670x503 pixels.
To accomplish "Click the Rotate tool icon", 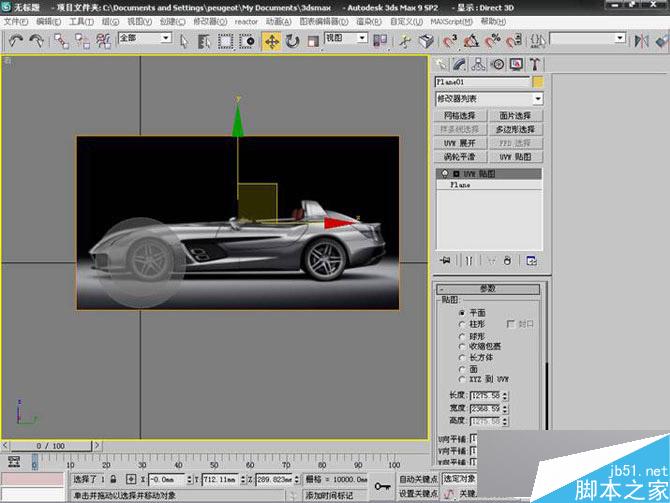I will [292, 41].
